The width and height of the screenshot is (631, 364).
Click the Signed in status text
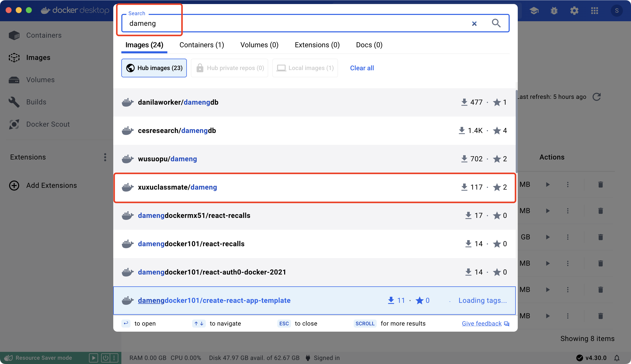(327, 358)
